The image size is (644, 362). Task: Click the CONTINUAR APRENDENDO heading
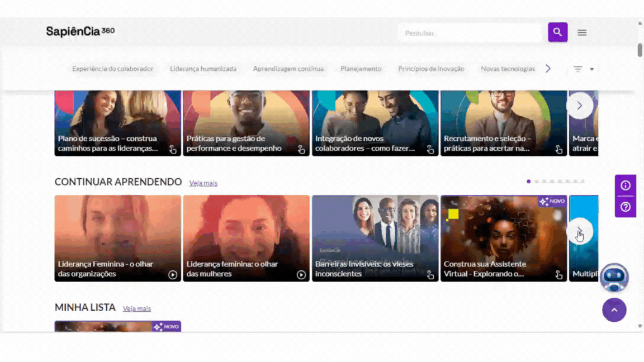pos(119,182)
